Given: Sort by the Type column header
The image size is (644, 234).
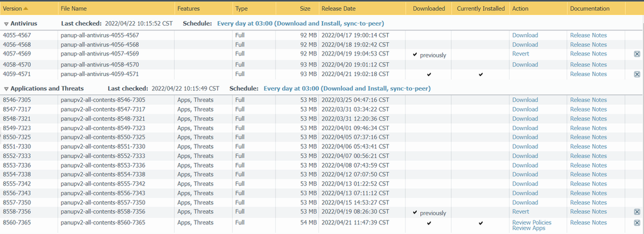Looking at the screenshot, I should point(241,8).
